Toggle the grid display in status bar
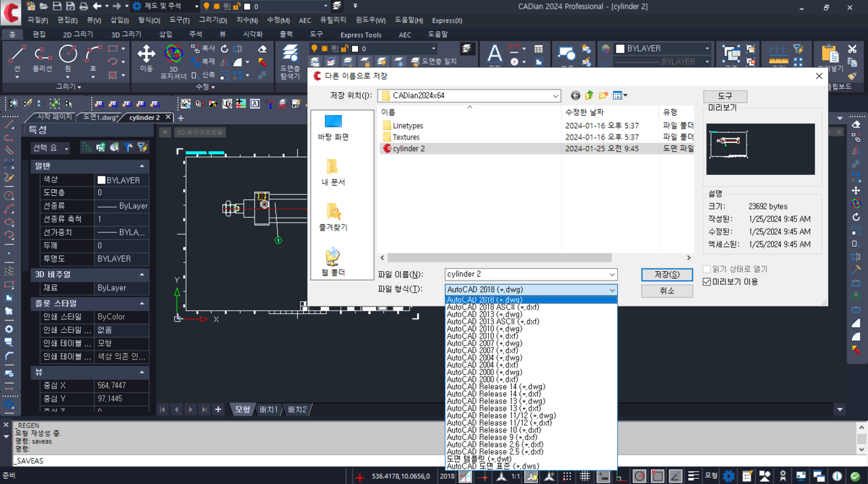Viewport: 868px width, 484px height. 585,477
